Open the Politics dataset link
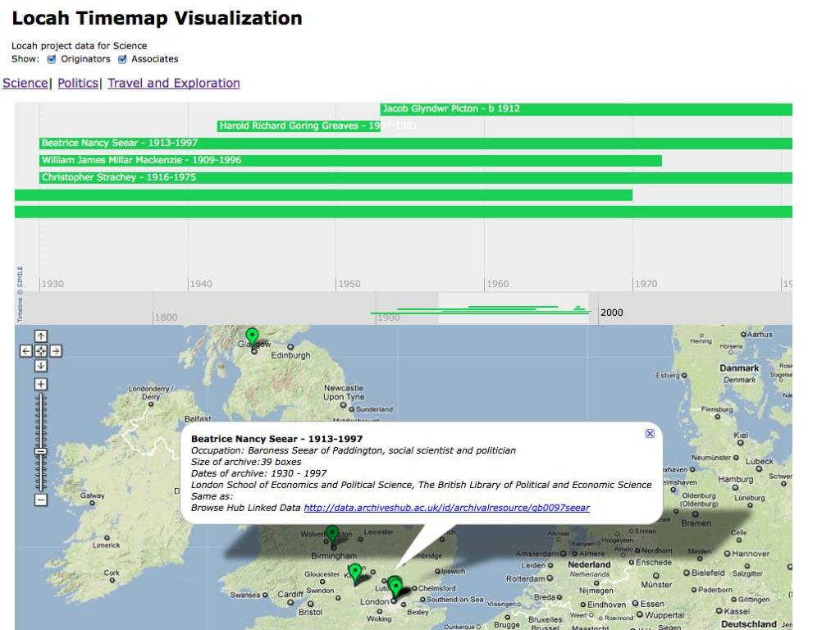The image size is (840, 630). click(78, 83)
